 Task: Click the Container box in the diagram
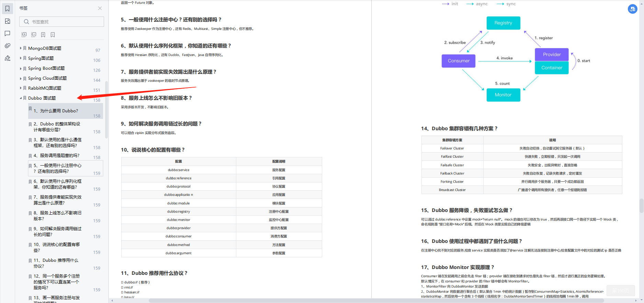[552, 68]
